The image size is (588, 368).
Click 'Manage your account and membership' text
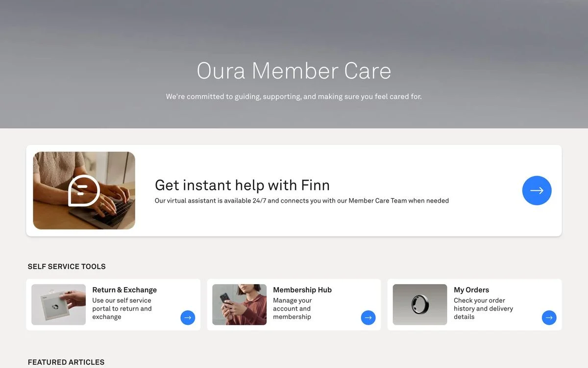click(293, 309)
